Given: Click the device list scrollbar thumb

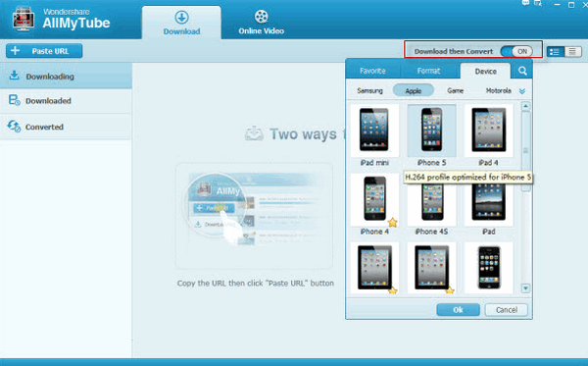Looking at the screenshot, I should 525,151.
